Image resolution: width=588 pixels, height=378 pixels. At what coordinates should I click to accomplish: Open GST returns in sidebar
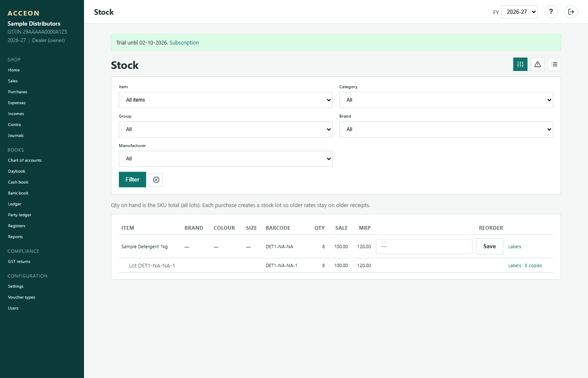tap(19, 262)
